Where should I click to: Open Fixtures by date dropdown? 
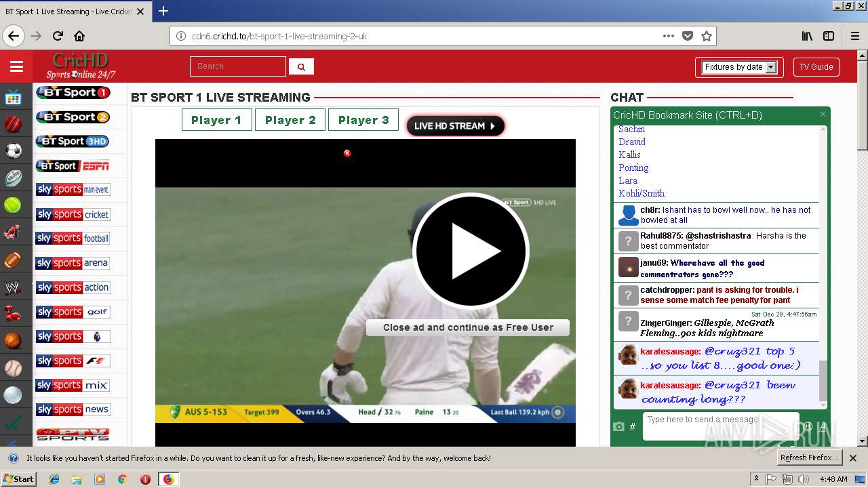(x=740, y=67)
